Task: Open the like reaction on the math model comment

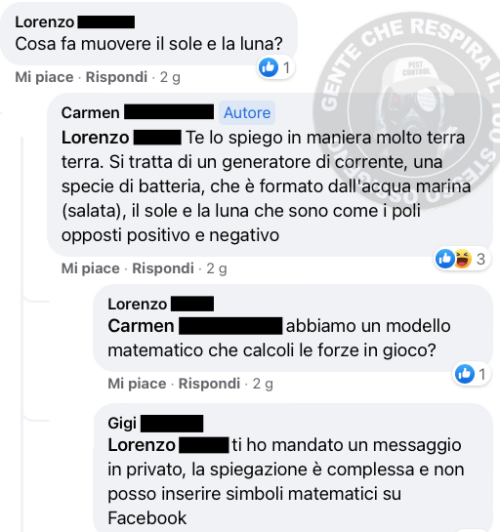Action: 464,374
